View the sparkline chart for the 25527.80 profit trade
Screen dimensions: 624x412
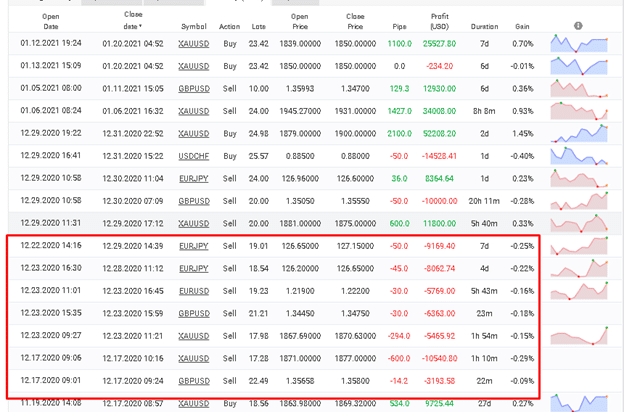point(579,44)
